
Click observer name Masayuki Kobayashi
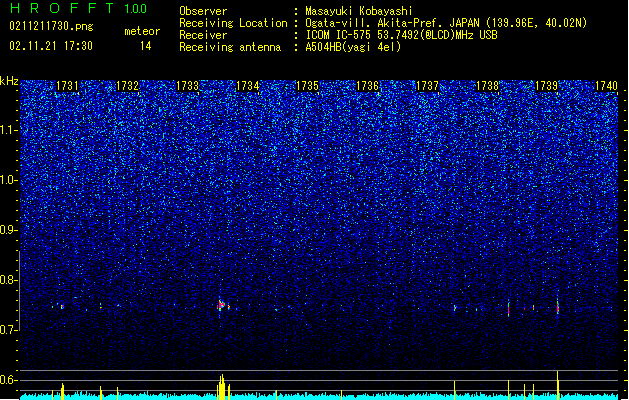(359, 11)
